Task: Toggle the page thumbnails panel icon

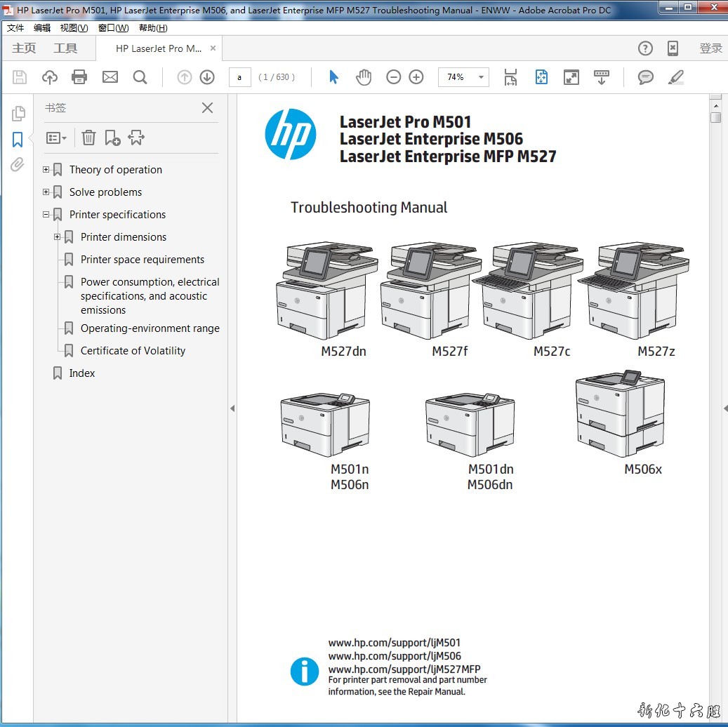Action: coord(18,114)
